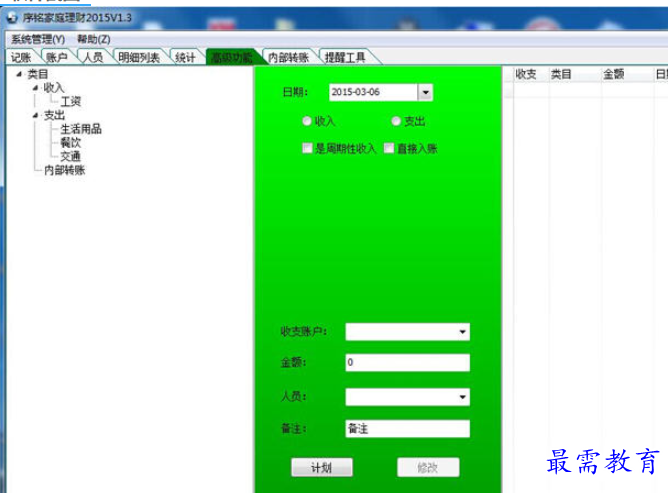
Task: Switch to the 明细列表 tab
Action: [139, 57]
